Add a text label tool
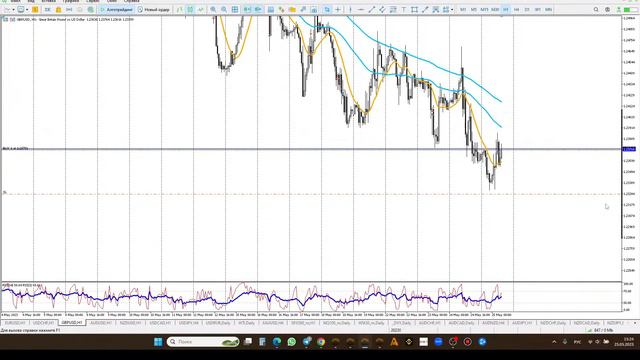This screenshot has height=360, width=640. 414,9
